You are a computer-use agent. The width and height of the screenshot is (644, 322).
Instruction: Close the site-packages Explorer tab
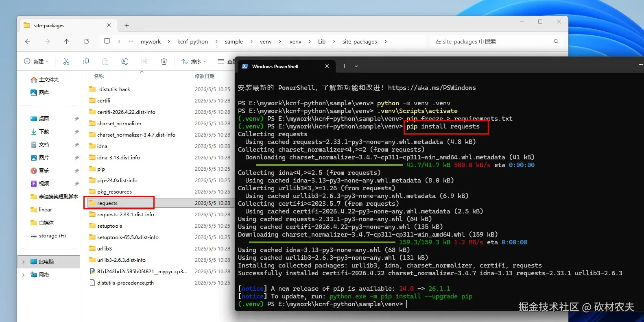[x=109, y=25]
